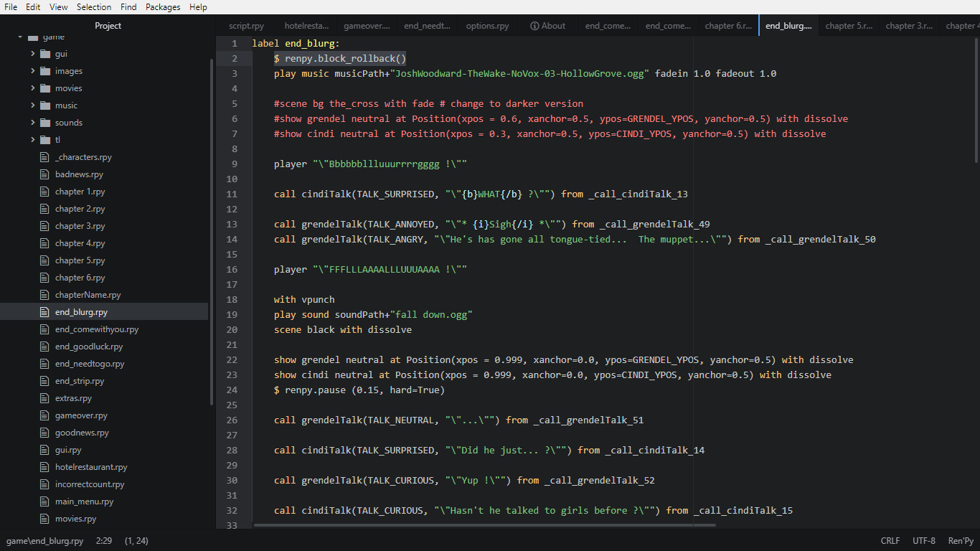The image size is (980, 551).
Task: Click the folder icon next to sounds
Action: pos(44,122)
